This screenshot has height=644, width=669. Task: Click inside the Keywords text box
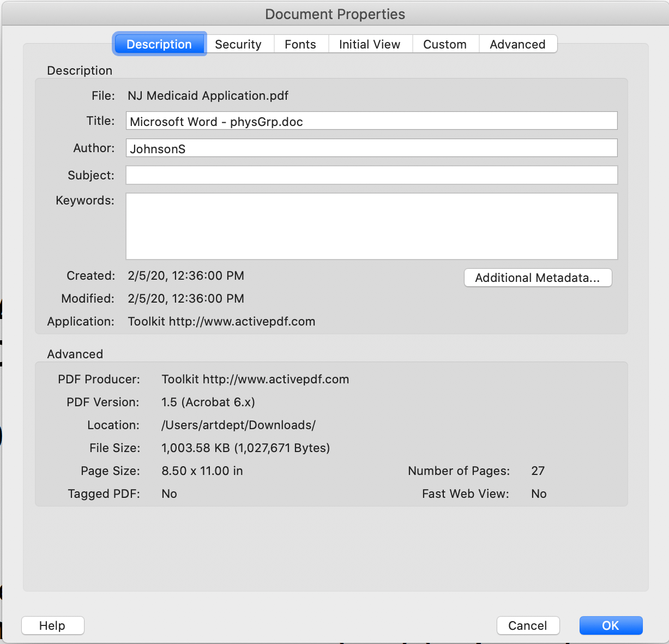[x=371, y=226]
